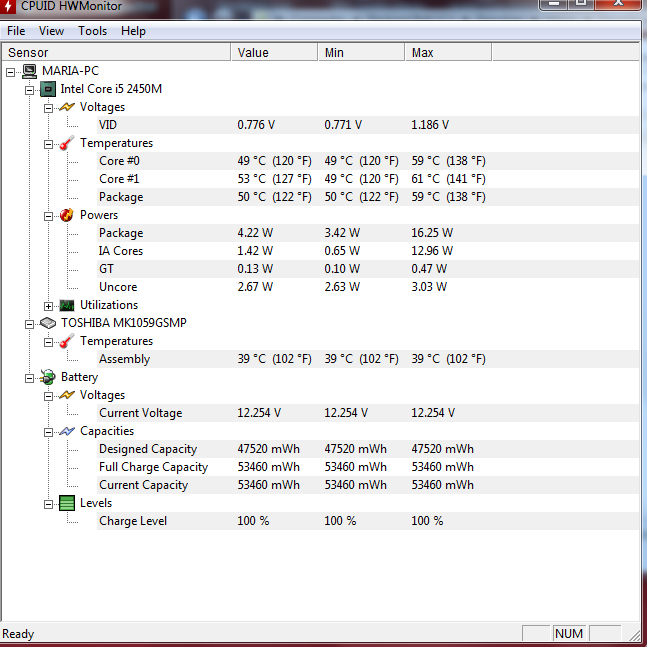
Task: Click the TOSHIBA hard drive icon
Action: coord(48,323)
